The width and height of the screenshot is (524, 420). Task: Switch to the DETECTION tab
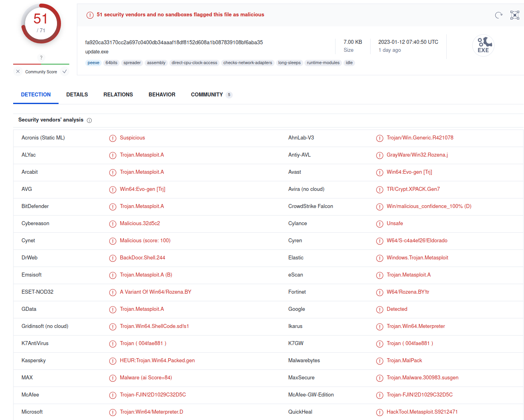(x=36, y=94)
